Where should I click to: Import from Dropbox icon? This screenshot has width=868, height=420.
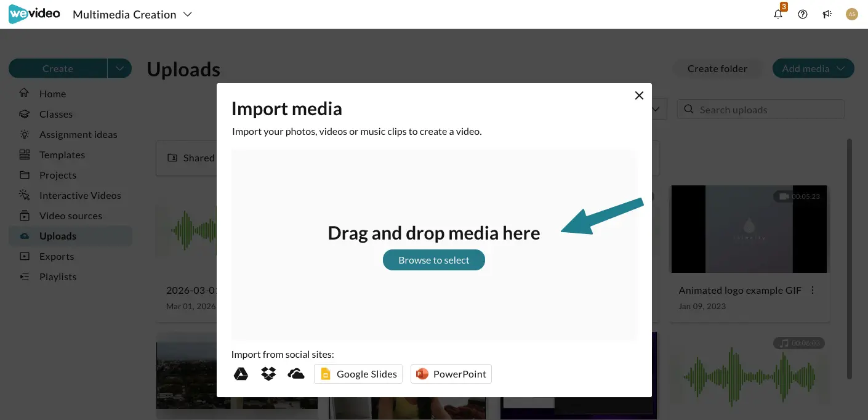pos(268,374)
